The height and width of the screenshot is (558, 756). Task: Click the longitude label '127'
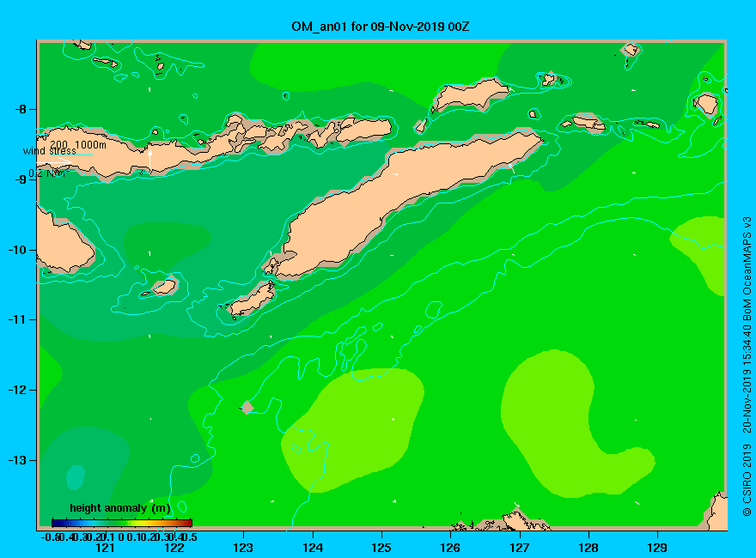pos(519,548)
